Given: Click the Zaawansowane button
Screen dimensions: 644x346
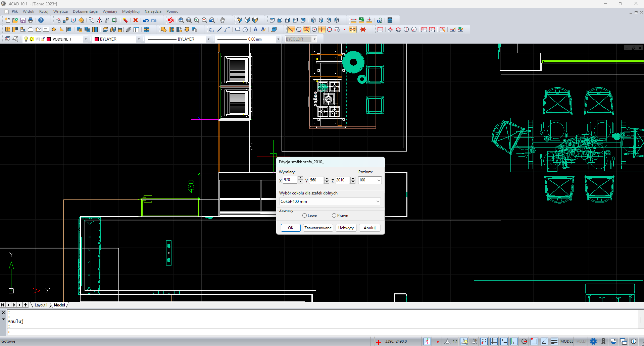Looking at the screenshot, I should coord(318,228).
